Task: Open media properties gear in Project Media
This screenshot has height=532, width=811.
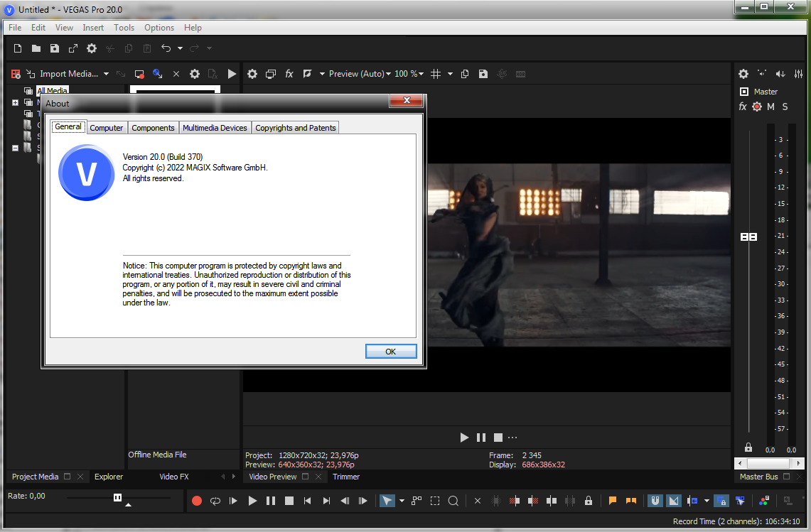Action: coord(195,74)
